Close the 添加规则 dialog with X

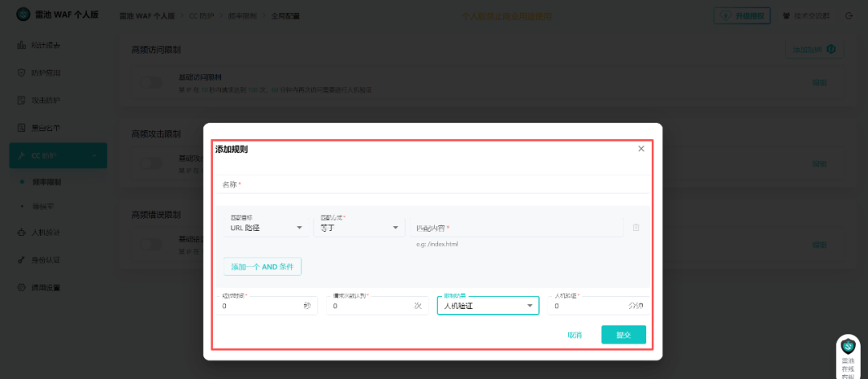[641, 149]
